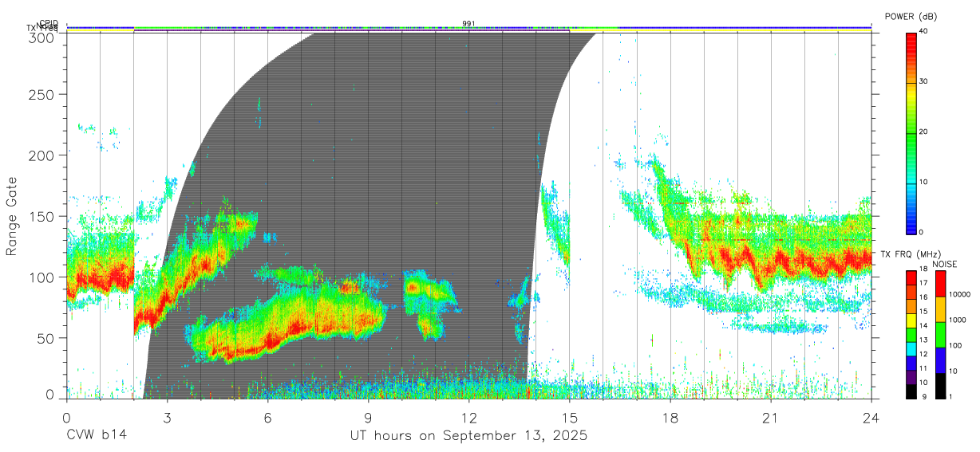Click the black 9–10 MHz TX FRQ swatch
This screenshot has height=452, width=980.
point(911,391)
